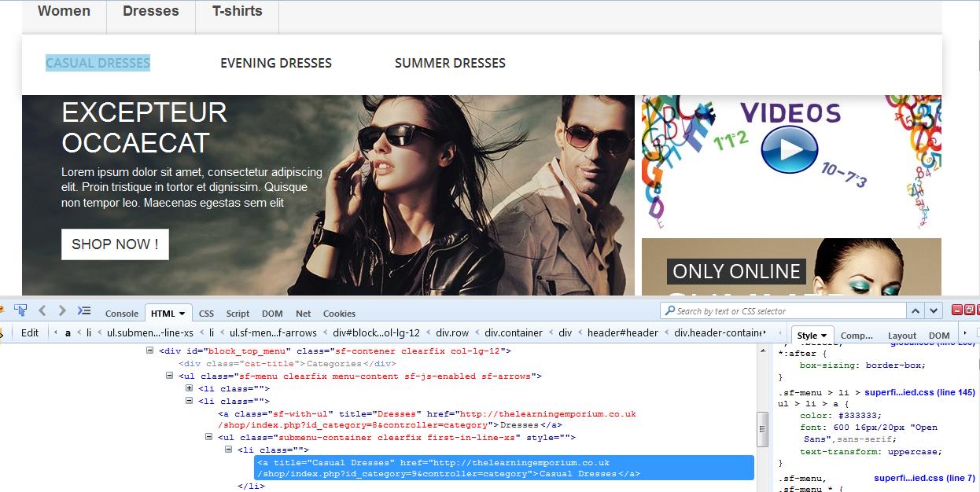Click box-sizing border-box CSS property
Screen dimensions: 980x492
(862, 365)
